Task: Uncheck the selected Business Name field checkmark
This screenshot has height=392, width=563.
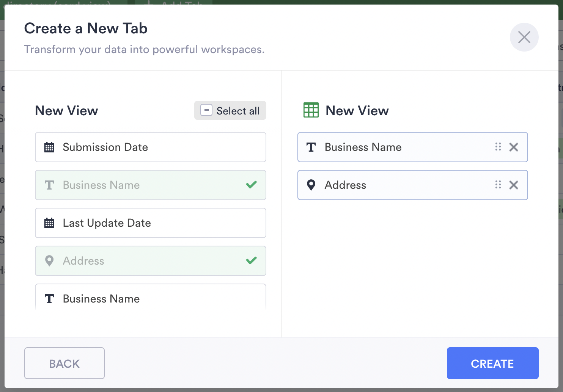Action: point(251,185)
